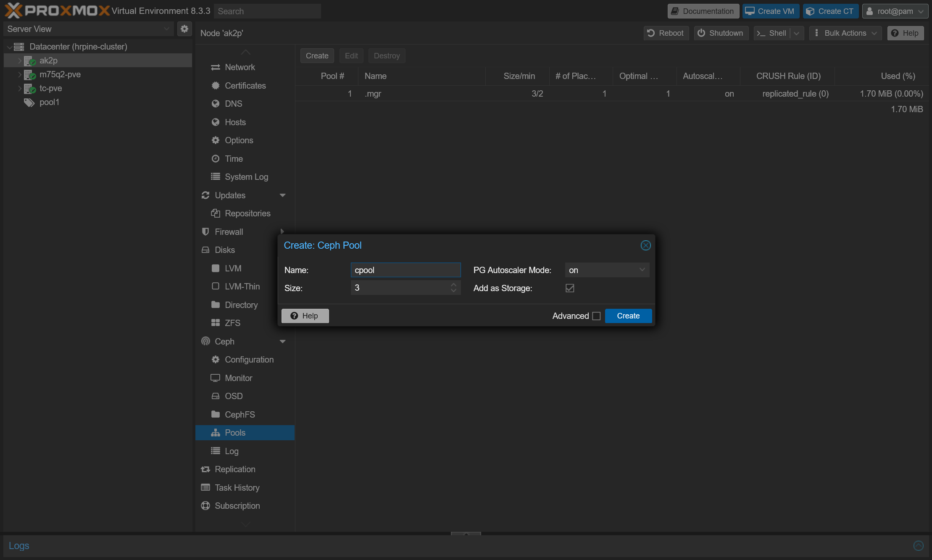Screen dimensions: 932x560
Task: Open Disks via its drive icon
Action: coord(205,250)
